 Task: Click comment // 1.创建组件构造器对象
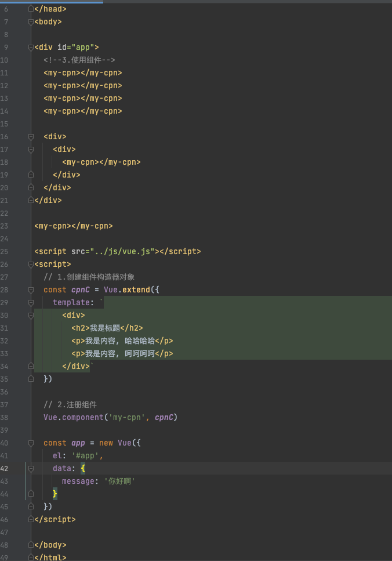[89, 277]
